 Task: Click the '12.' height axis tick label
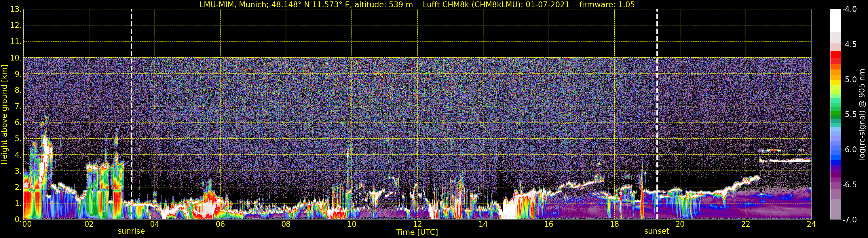point(16,26)
